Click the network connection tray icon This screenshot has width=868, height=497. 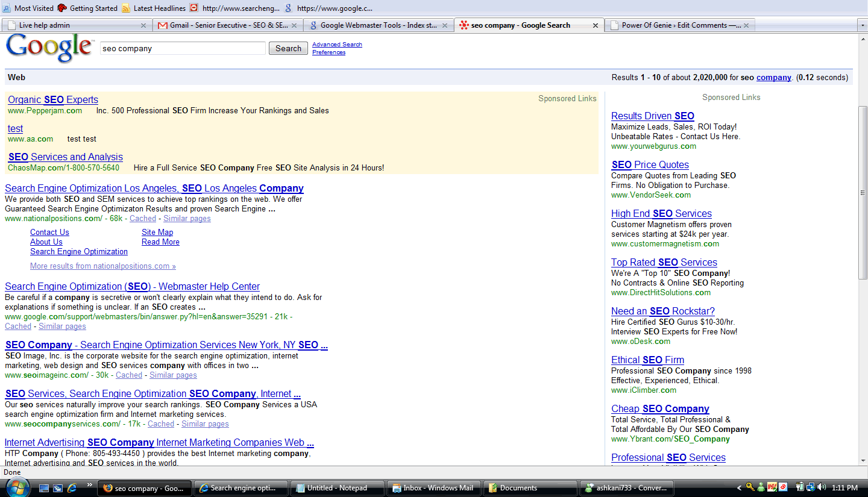(811, 487)
